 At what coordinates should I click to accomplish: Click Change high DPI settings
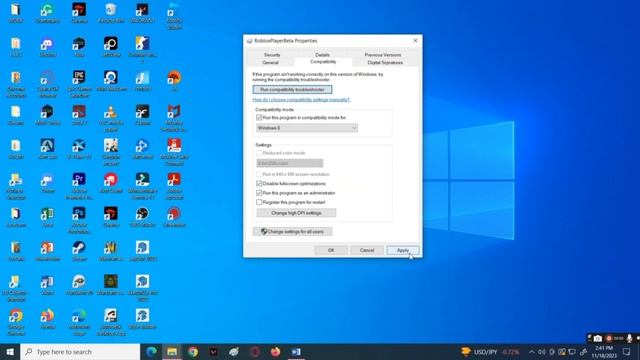[296, 213]
